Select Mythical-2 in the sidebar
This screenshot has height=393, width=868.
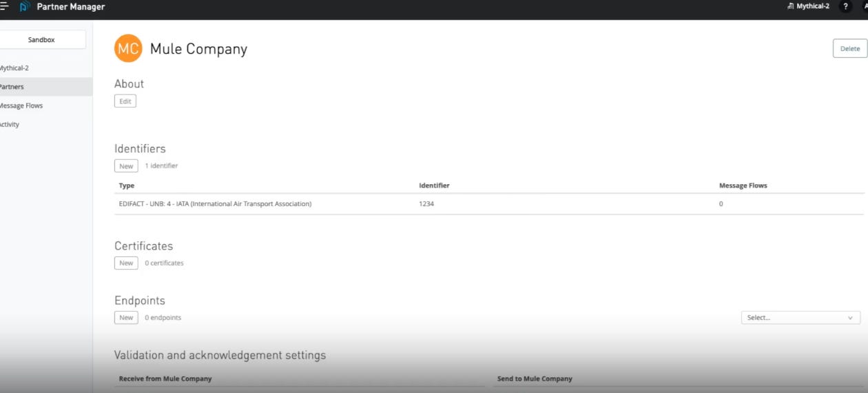14,68
